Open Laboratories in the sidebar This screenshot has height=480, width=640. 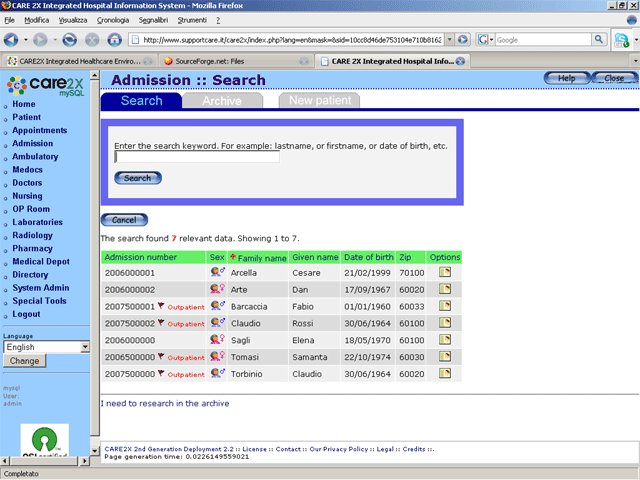(x=38, y=222)
